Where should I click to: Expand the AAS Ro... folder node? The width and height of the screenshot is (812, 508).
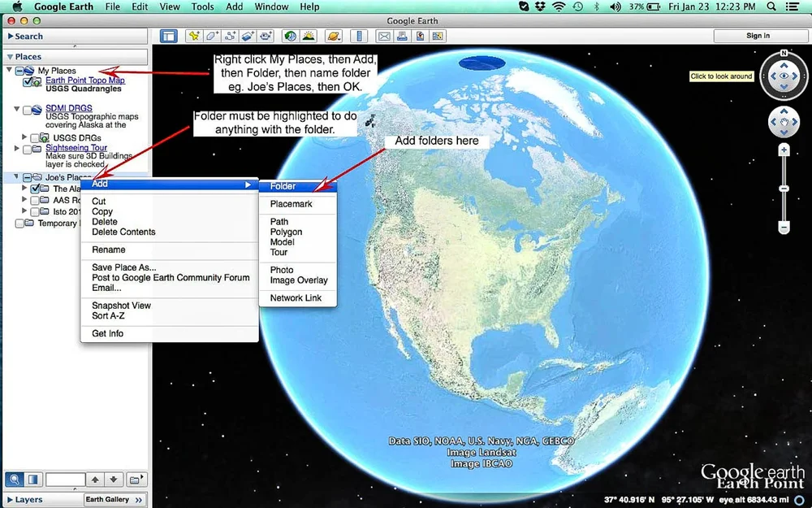click(x=24, y=199)
